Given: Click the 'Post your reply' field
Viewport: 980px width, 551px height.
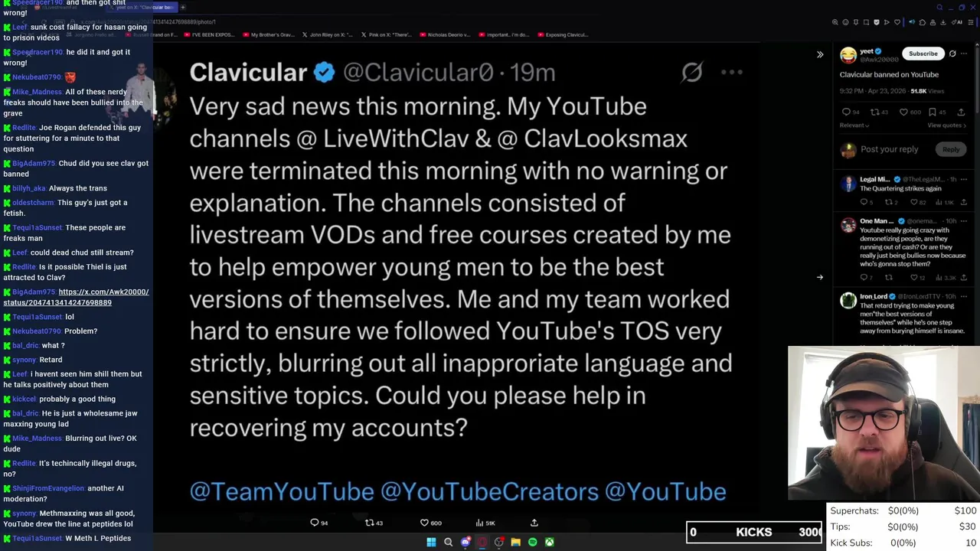Looking at the screenshot, I should click(x=889, y=149).
